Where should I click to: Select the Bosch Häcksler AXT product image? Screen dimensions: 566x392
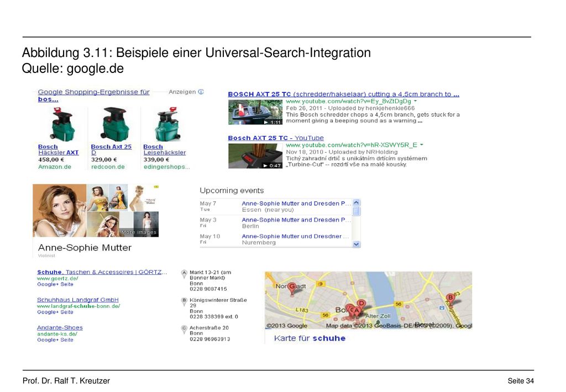coord(61,124)
